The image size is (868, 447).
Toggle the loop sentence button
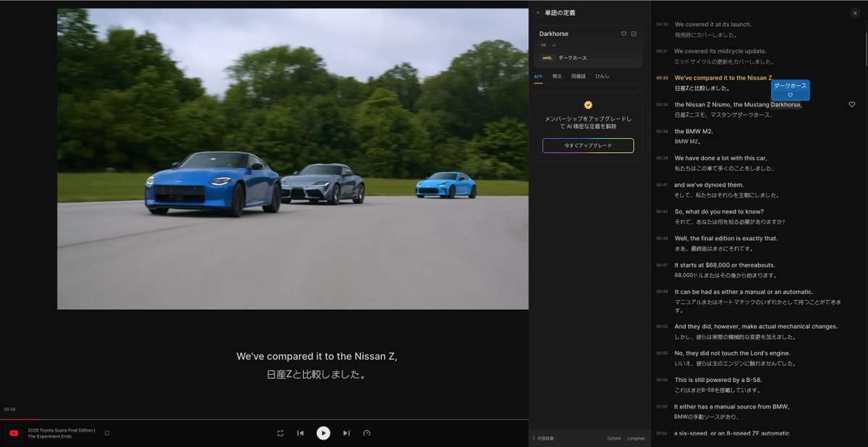point(280,433)
